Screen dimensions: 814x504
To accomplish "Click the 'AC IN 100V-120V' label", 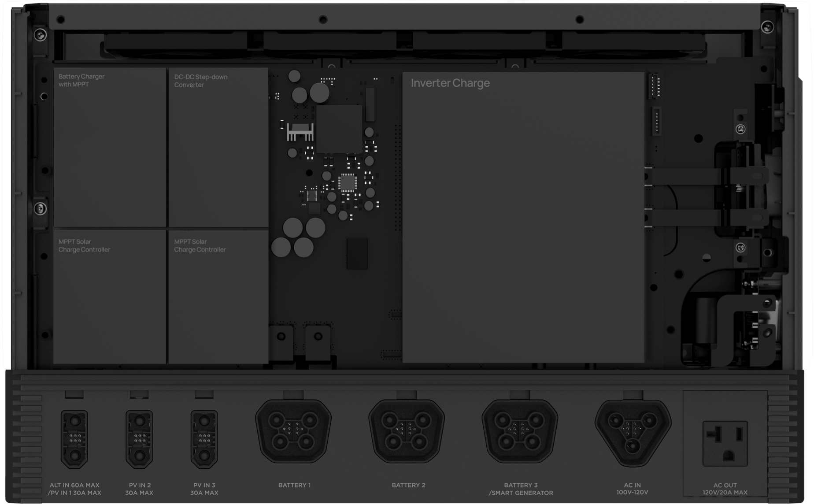I will pyautogui.click(x=632, y=489).
